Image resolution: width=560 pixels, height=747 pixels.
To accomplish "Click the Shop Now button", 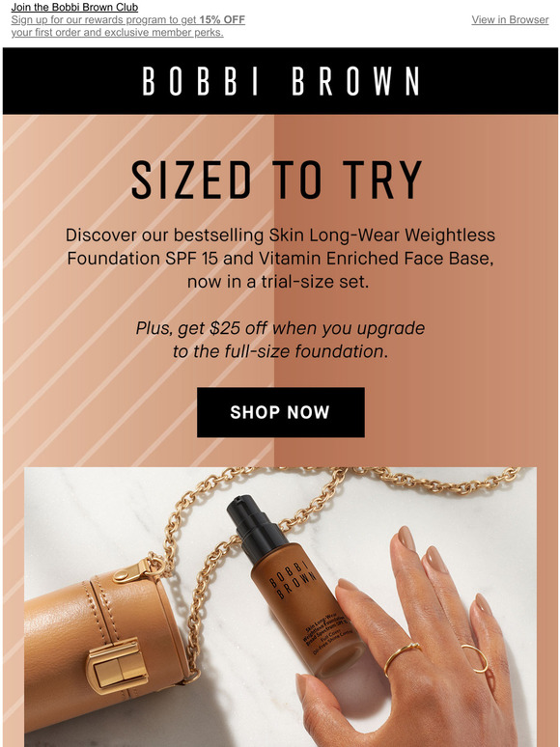I will coord(281,412).
